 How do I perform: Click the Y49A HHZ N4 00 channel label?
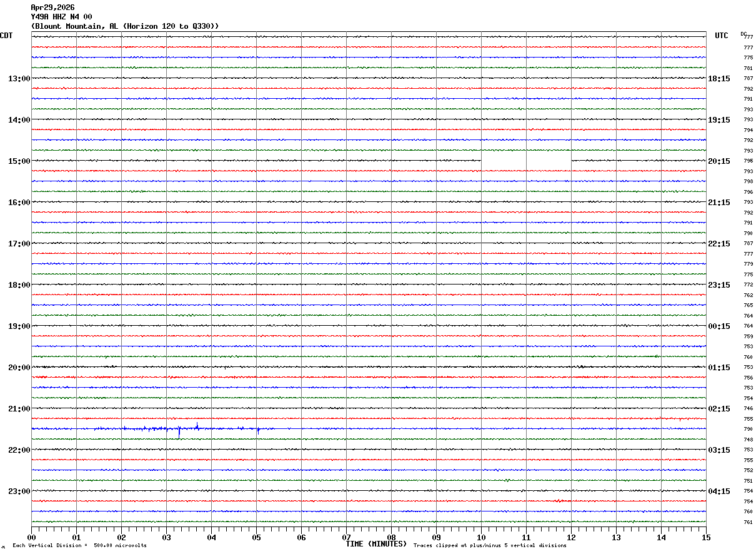(x=61, y=17)
